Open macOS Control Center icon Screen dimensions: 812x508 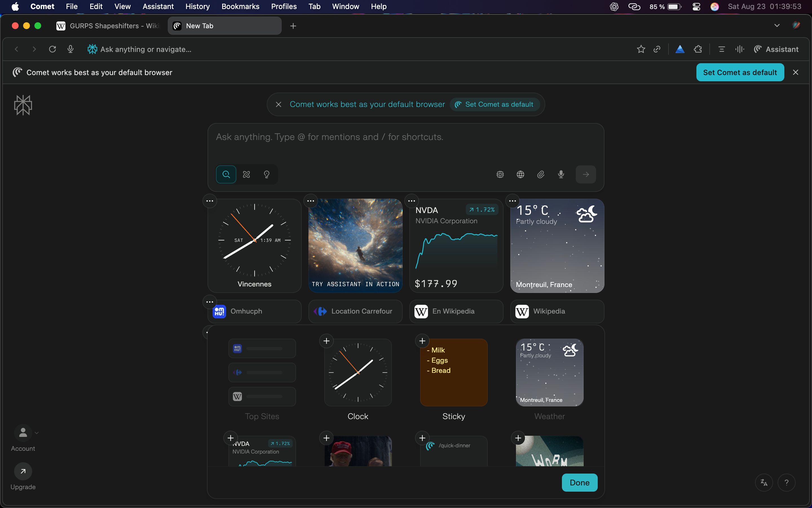coord(696,6)
